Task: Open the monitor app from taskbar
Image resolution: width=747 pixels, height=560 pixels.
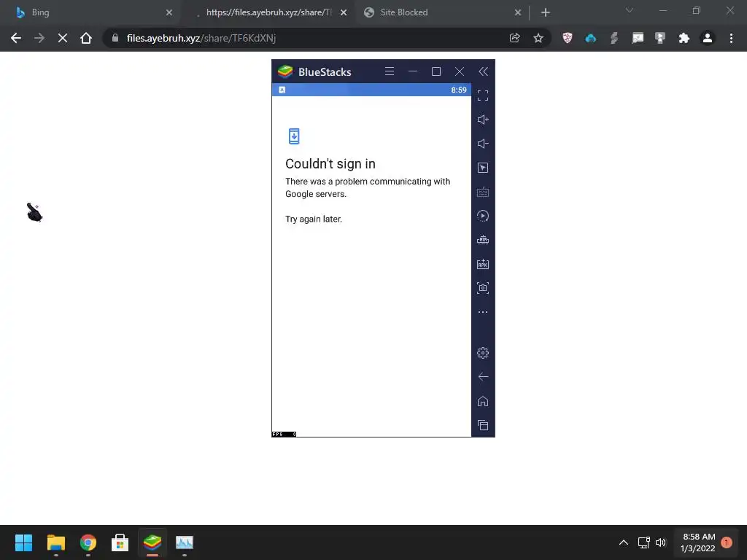Action: point(185,542)
